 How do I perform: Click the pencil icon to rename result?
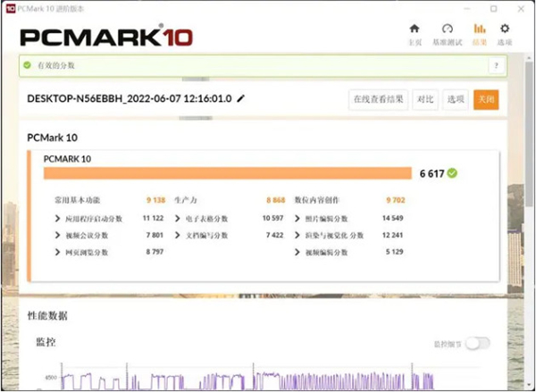[x=241, y=98]
